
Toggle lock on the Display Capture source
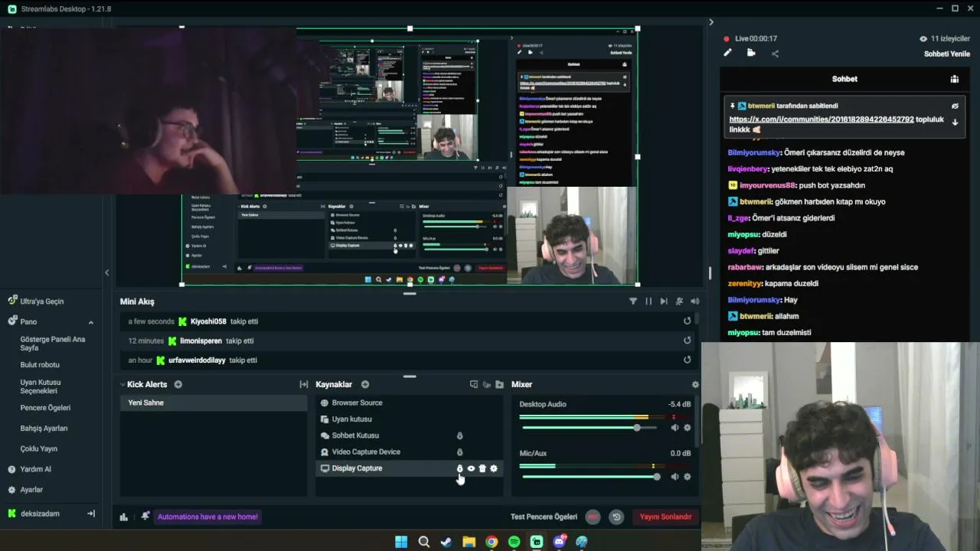click(x=460, y=468)
